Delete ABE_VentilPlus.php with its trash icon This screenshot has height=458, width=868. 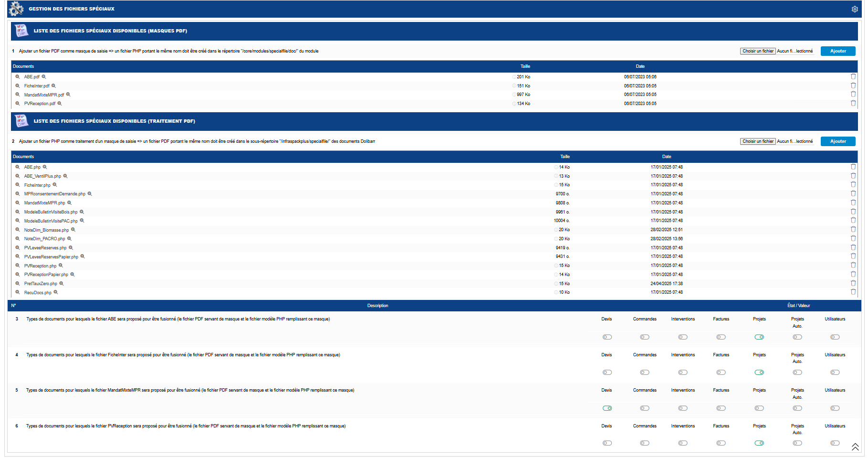point(853,176)
